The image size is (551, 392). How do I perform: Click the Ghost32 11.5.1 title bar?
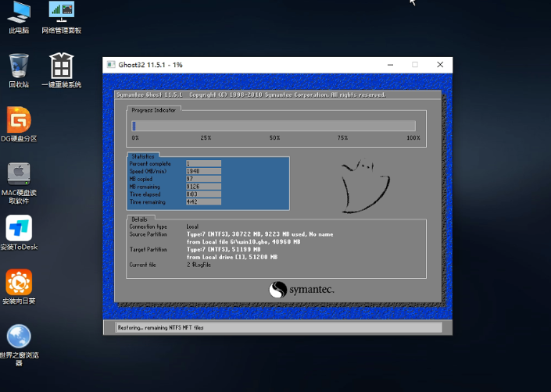click(234, 65)
